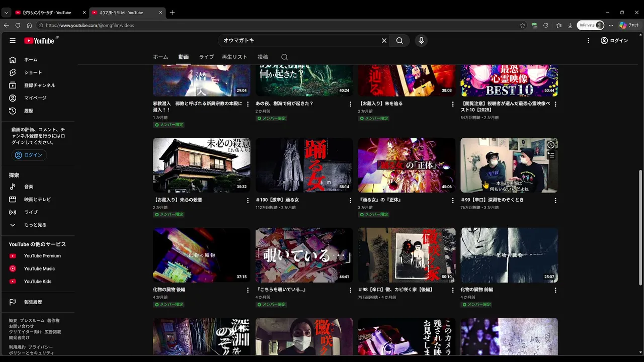Viewport: 644px width, 362px height.
Task: Open YouTube Music link
Action: pos(39,268)
